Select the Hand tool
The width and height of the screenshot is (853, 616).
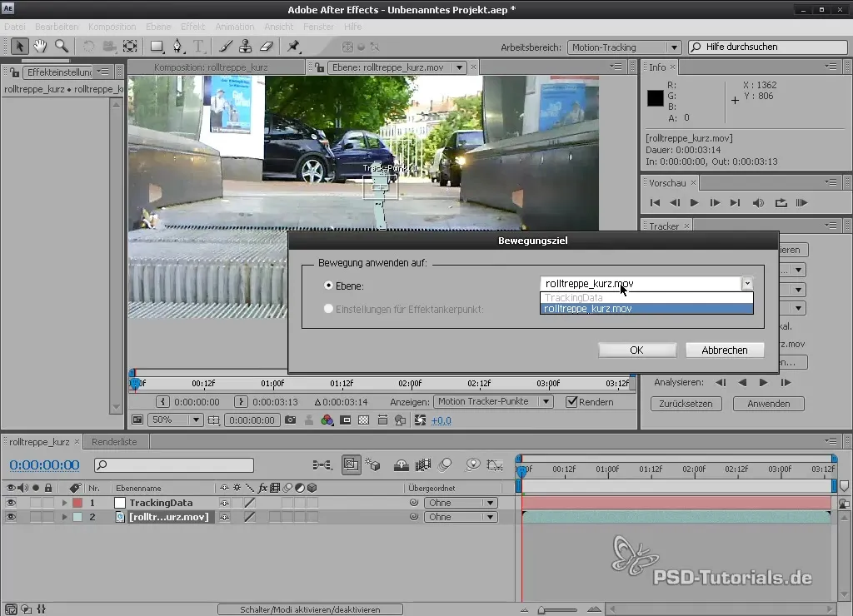click(40, 47)
